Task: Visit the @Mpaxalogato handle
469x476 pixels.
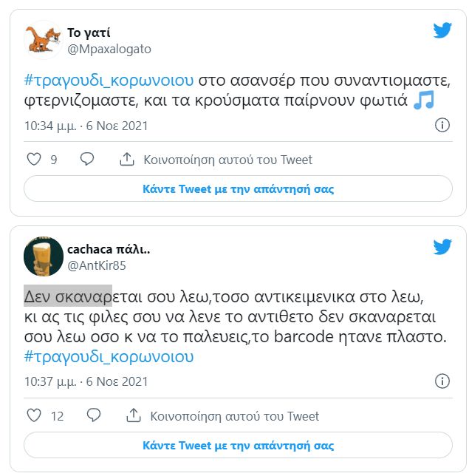Action: 109,49
